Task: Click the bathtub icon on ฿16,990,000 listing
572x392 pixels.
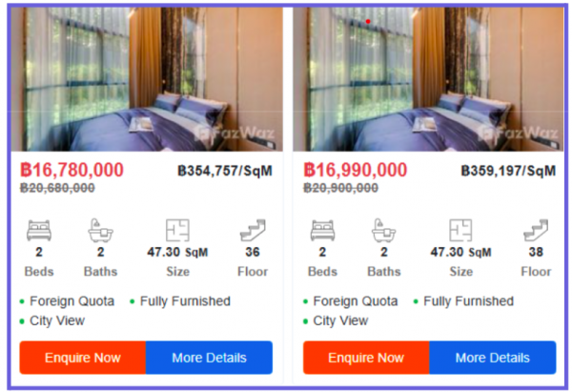Action: [x=383, y=231]
